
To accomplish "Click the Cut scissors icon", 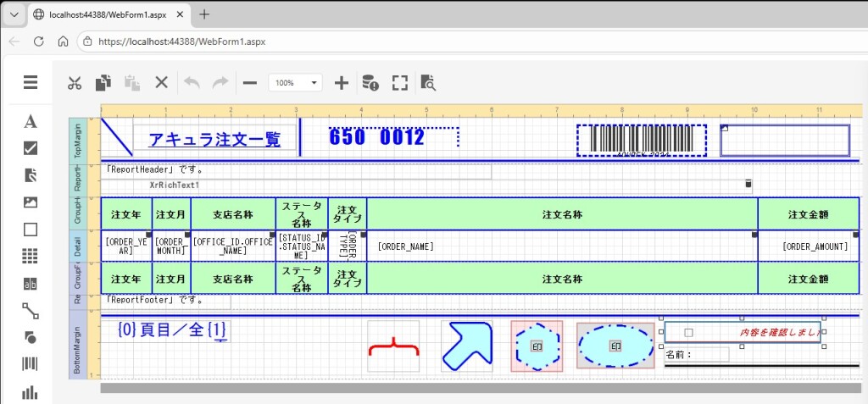I will [75, 83].
